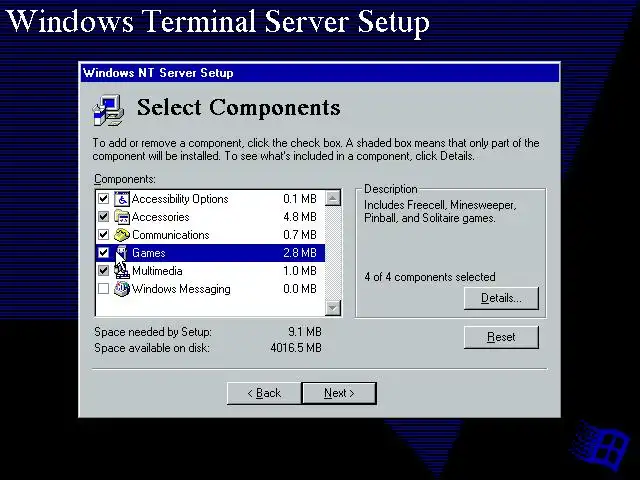The height and width of the screenshot is (480, 640).
Task: Go to the previous page with Back
Action: click(x=264, y=393)
